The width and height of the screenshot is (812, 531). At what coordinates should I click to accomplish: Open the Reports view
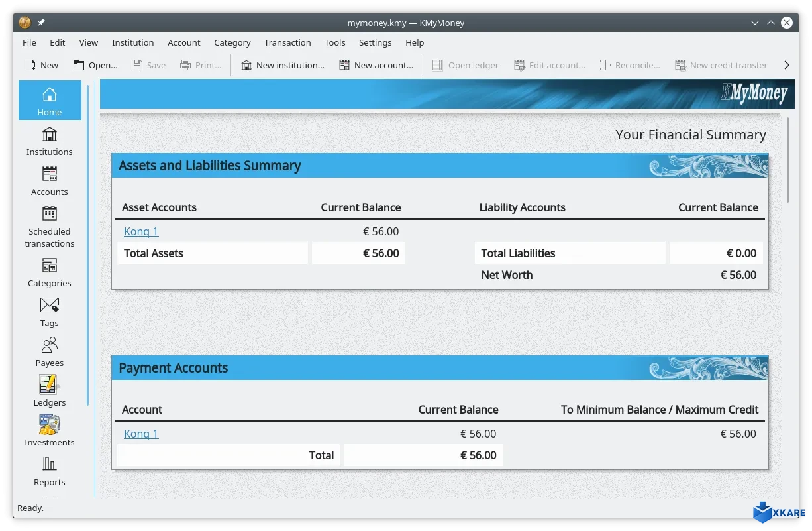(50, 471)
